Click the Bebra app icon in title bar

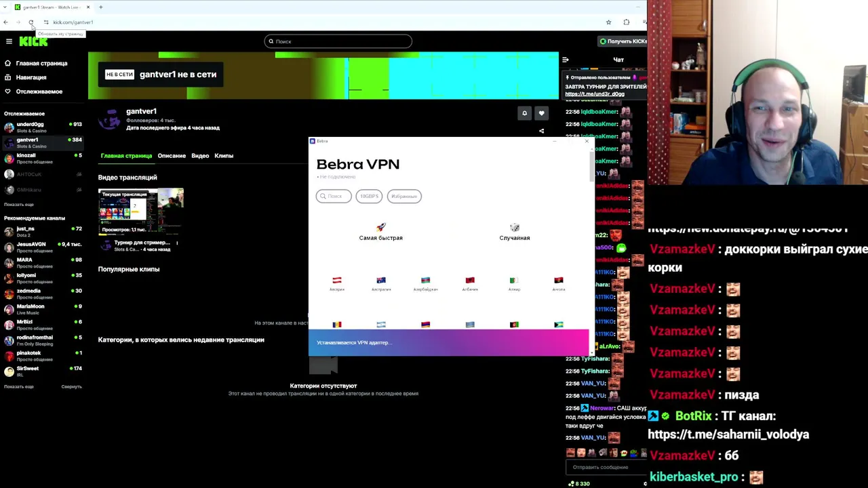[313, 141]
